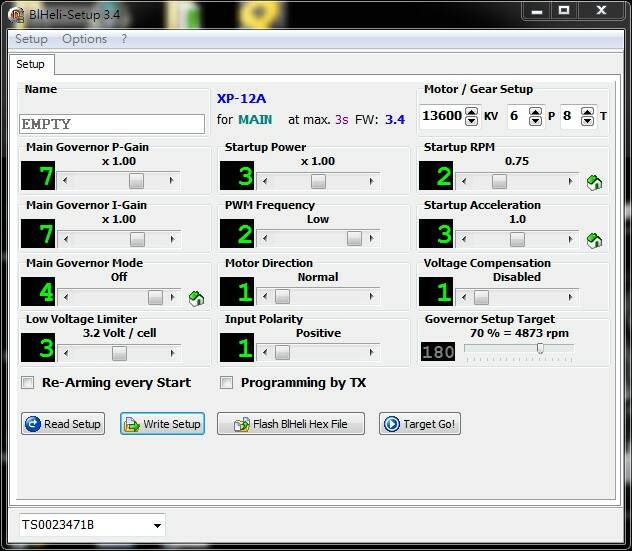Click Main Governor Mode slider left arrow
Screen dimensions: 632x551
65,297
